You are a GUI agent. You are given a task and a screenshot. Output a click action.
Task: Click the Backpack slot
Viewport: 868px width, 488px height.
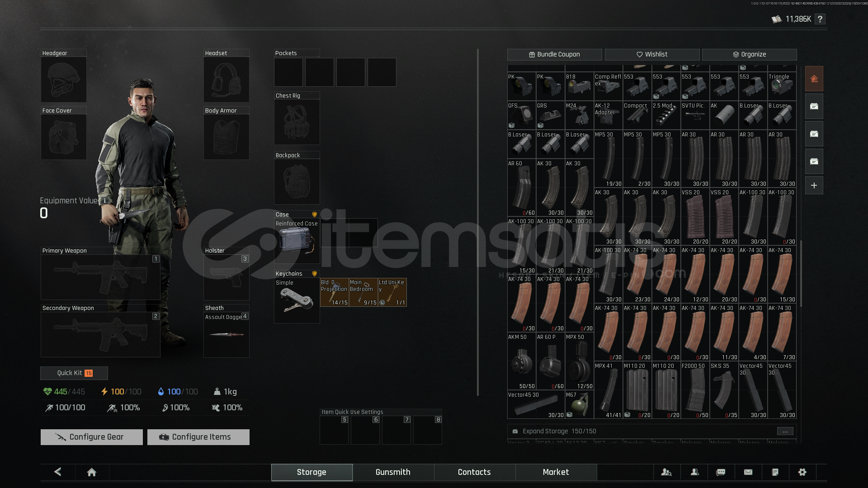pos(297,182)
